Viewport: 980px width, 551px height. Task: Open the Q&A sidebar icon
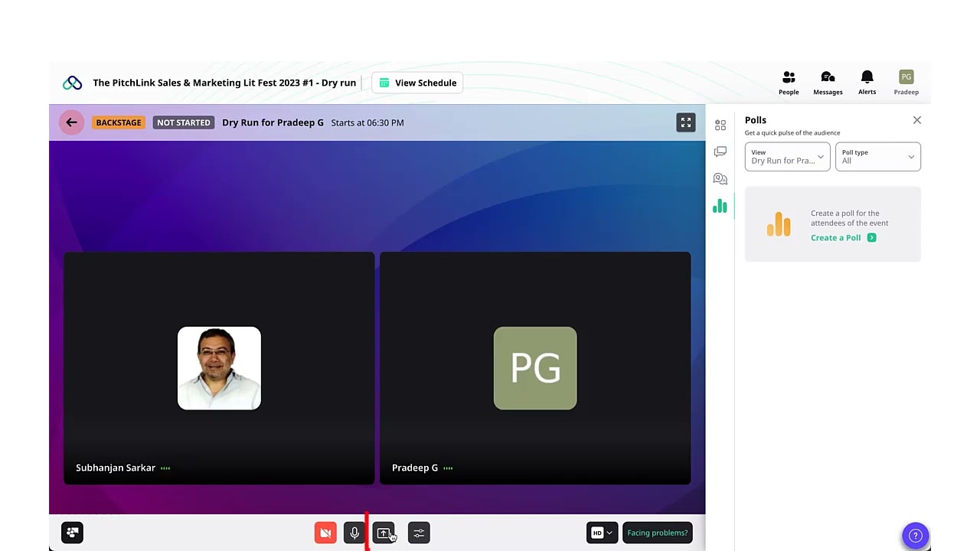pyautogui.click(x=720, y=178)
